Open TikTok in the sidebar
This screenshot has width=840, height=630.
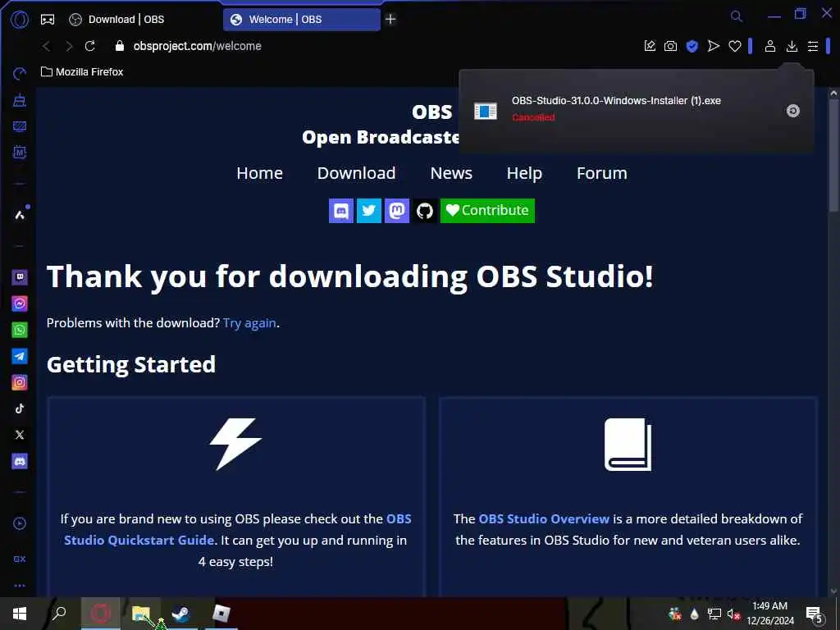[x=20, y=409]
